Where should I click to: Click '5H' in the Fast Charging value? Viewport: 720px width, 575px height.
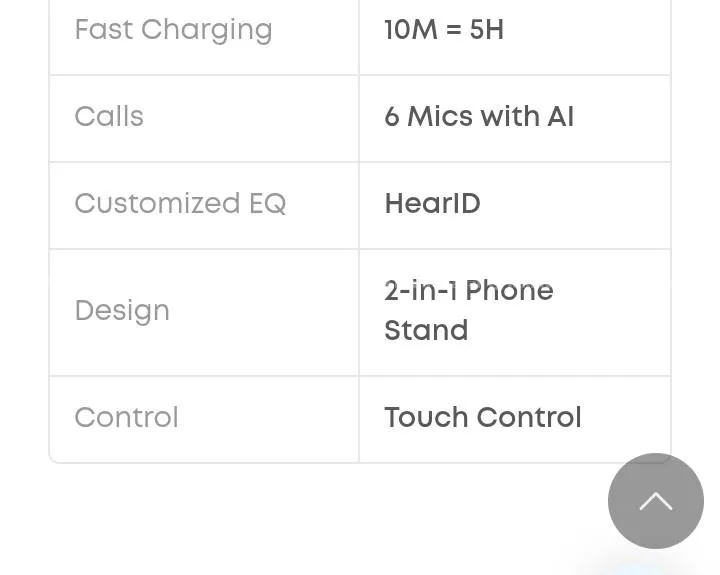coord(487,30)
